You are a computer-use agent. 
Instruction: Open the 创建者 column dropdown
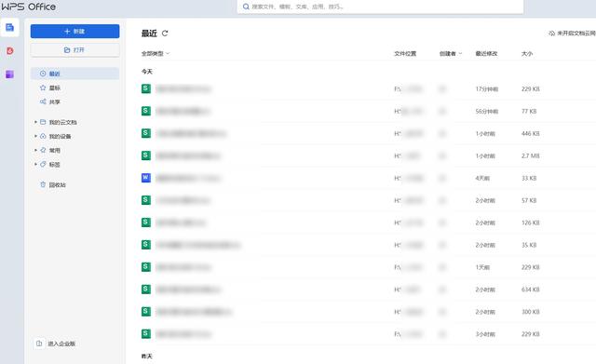(x=451, y=54)
